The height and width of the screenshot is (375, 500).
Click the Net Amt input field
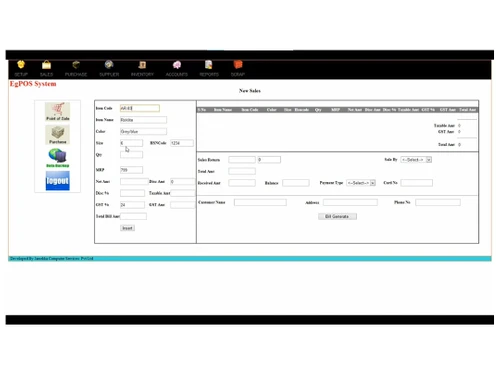[134, 182]
